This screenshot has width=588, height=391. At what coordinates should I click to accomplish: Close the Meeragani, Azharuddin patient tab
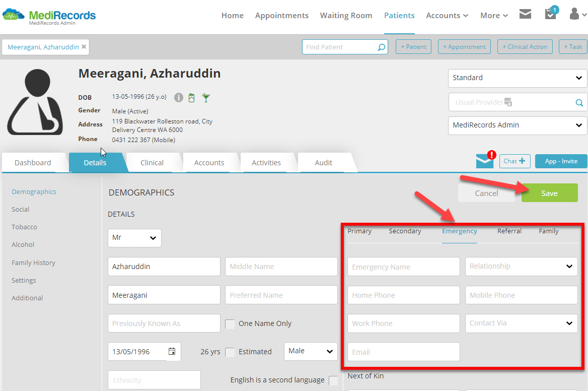(84, 46)
